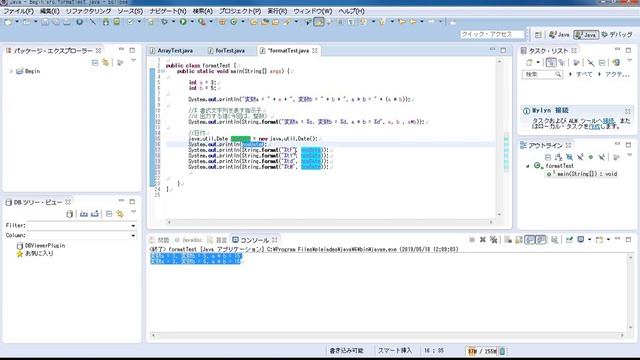Viewport: 640px width, 360px height.
Task: Toggle Sort in Outline view
Action: (x=559, y=157)
